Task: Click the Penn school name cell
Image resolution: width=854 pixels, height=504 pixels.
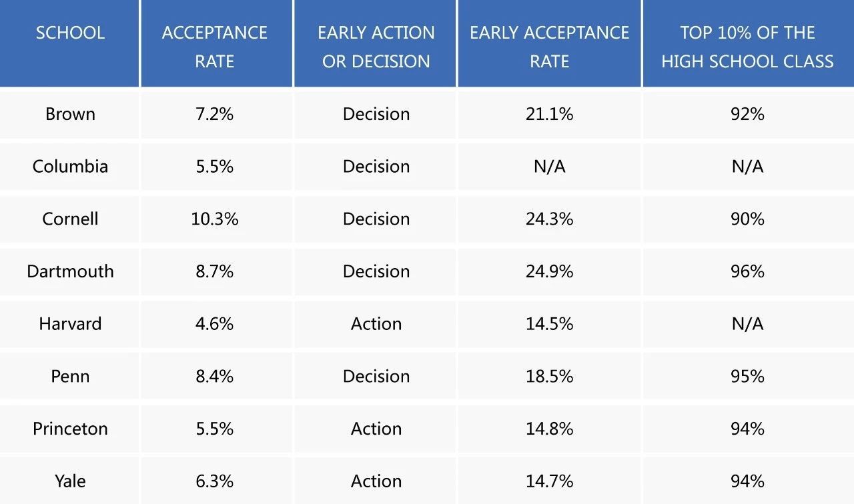Action: click(70, 376)
